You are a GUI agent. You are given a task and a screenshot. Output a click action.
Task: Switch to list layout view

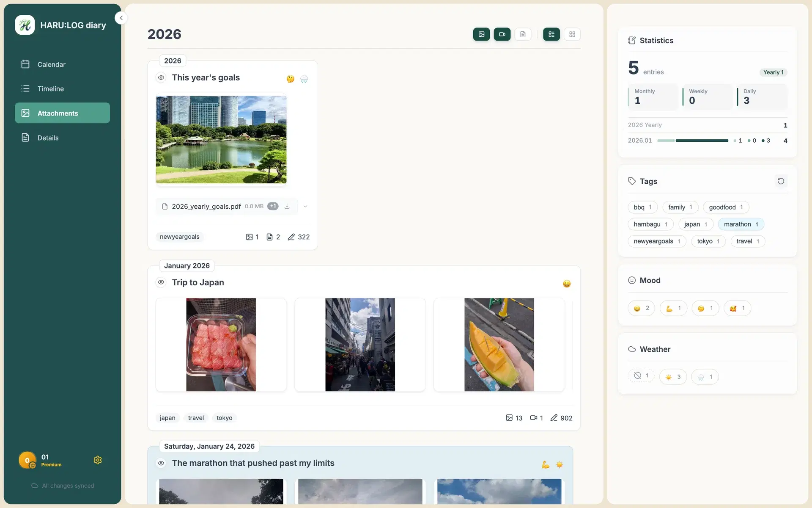(x=551, y=34)
